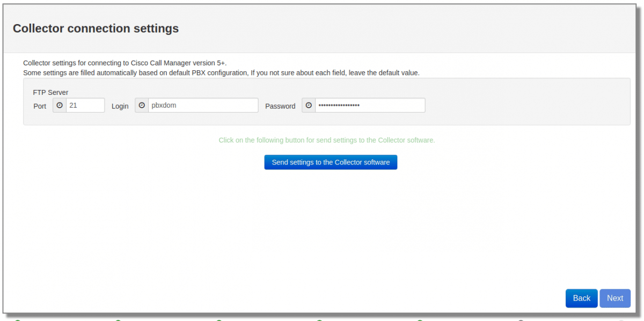The image size is (644, 321).
Task: Select the gray step circle left of Back
Action: coord(521,320)
